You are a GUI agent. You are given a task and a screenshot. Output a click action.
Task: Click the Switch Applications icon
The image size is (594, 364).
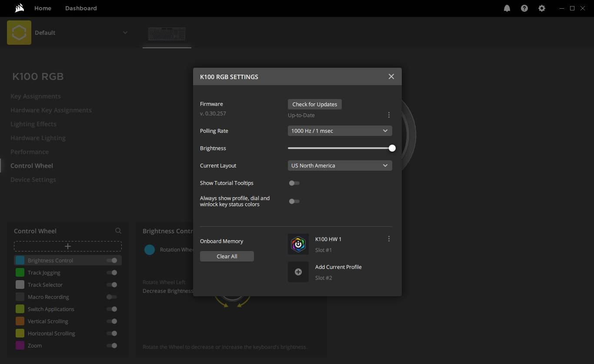pyautogui.click(x=20, y=309)
